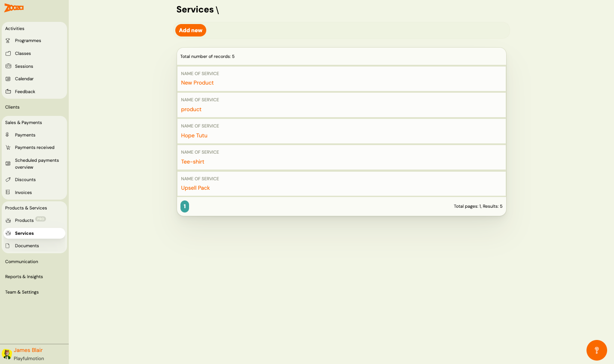The height and width of the screenshot is (364, 614).
Task: Switch to the Services sidebar entry
Action: pyautogui.click(x=24, y=233)
